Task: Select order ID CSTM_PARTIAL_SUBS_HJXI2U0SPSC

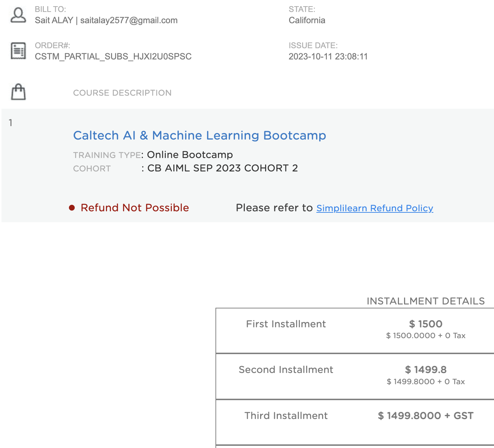Action: [113, 57]
